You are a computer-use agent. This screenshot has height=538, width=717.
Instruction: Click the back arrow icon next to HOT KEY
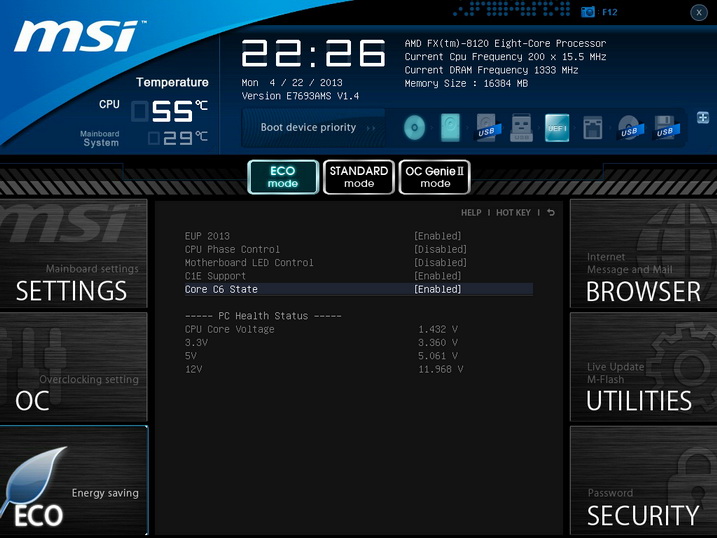tap(551, 213)
